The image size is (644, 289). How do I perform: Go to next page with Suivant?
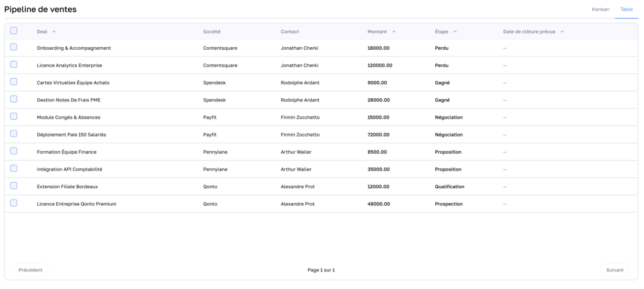pyautogui.click(x=614, y=270)
